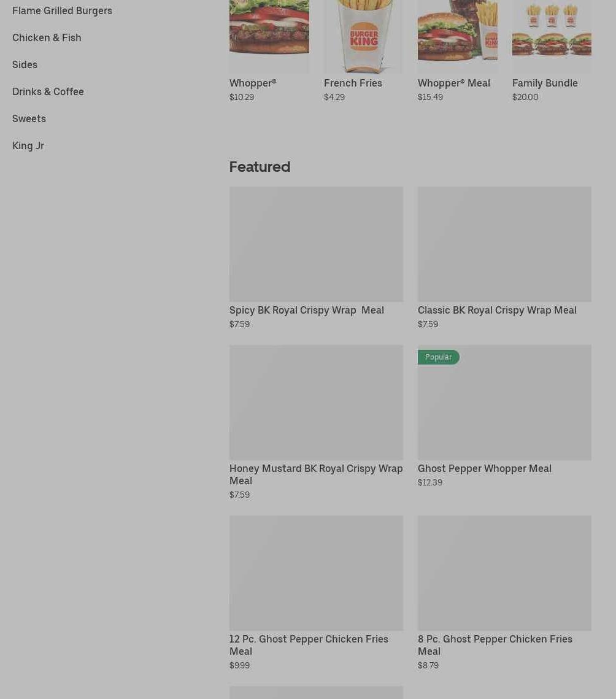Open the Drinks & Coffee category
Screen dimensions: 616x699
(48, 91)
